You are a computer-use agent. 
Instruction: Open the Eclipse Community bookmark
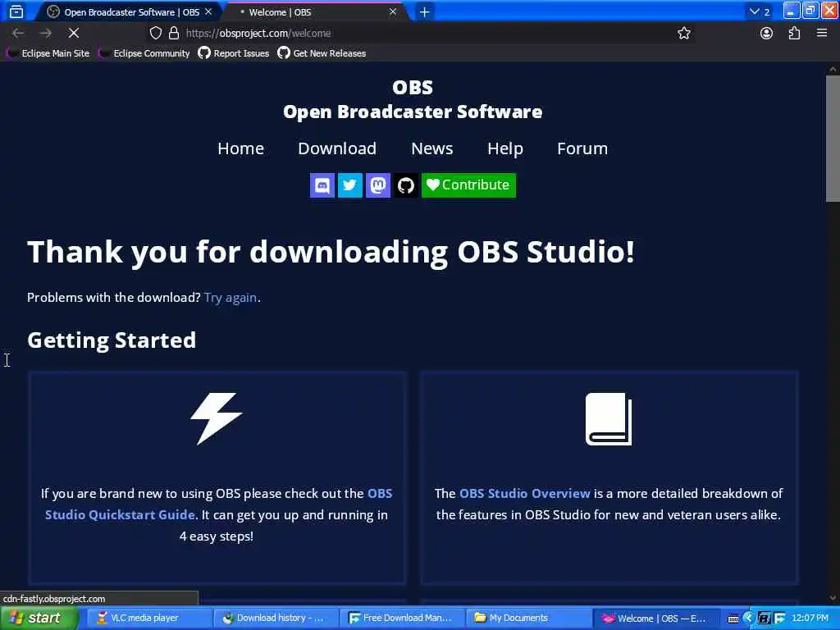pos(144,53)
